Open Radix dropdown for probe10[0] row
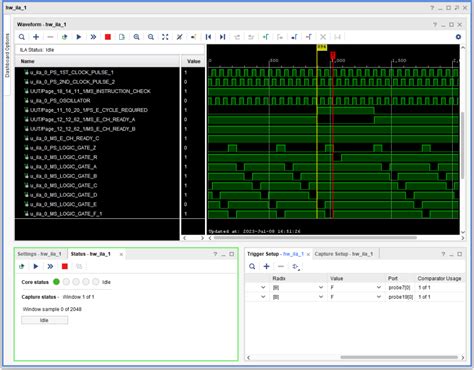The width and height of the screenshot is (474, 370). click(x=321, y=297)
